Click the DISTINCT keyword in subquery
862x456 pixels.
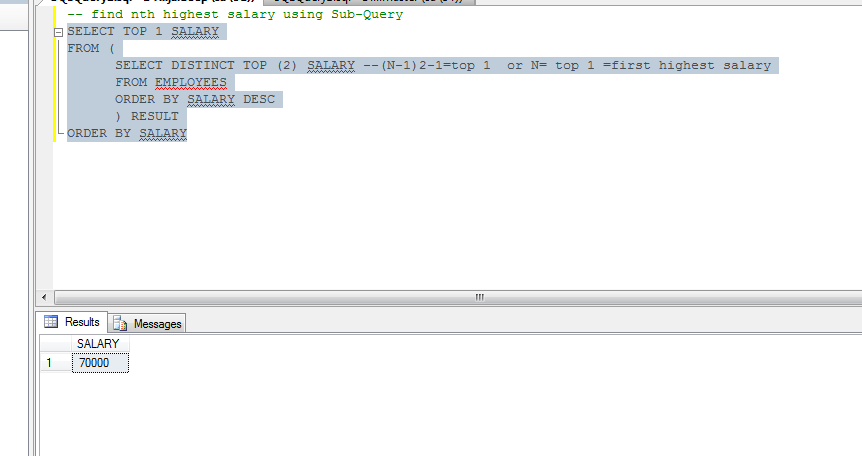click(203, 65)
